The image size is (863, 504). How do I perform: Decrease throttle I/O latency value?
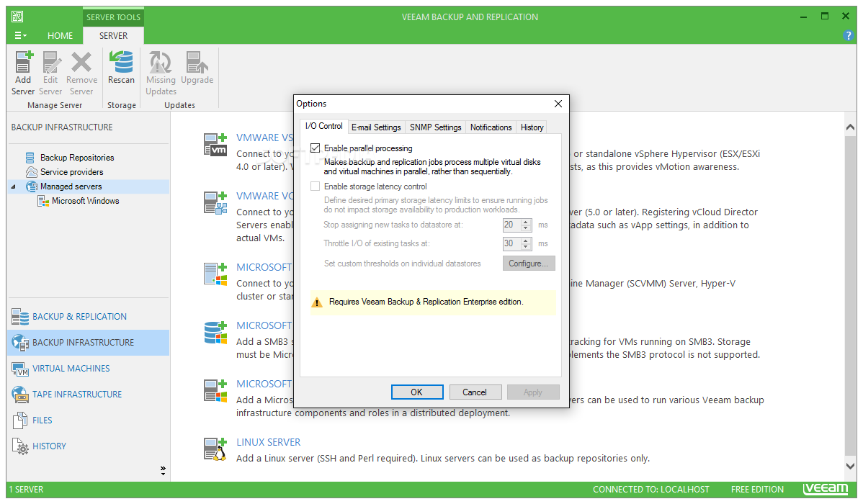(526, 247)
